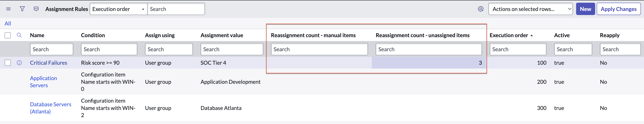
Task: Select the 'SOC Tier 4' cell
Action: coord(213,63)
